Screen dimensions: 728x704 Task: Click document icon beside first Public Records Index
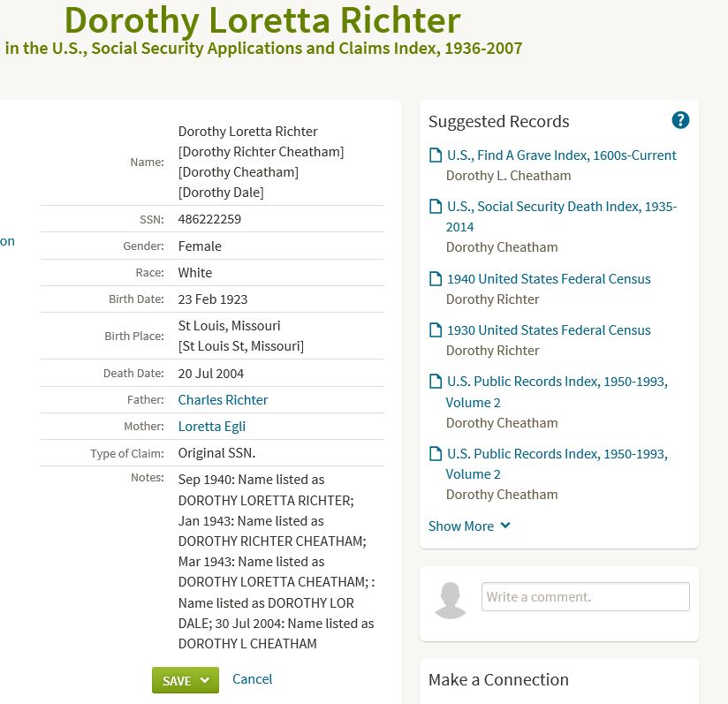(435, 381)
